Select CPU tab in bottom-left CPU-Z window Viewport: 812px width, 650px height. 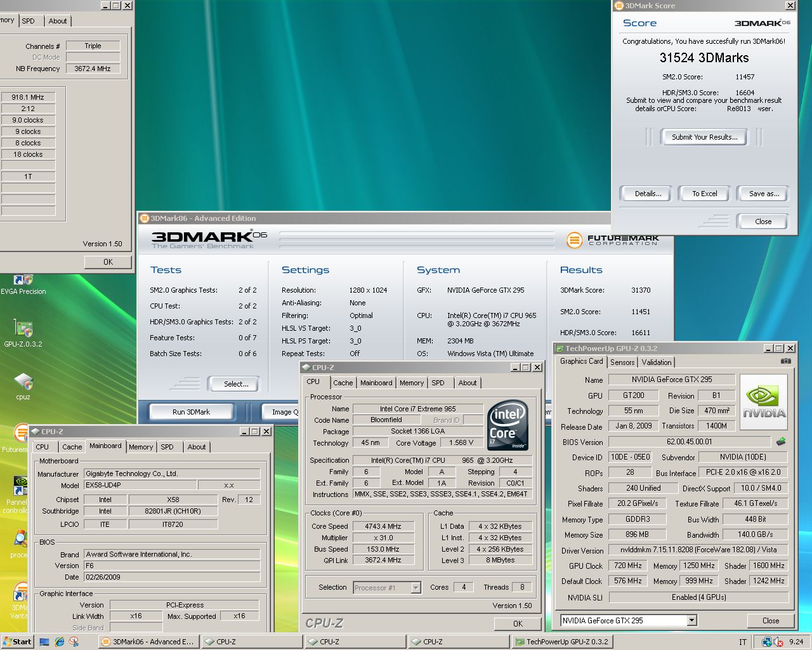[43, 447]
